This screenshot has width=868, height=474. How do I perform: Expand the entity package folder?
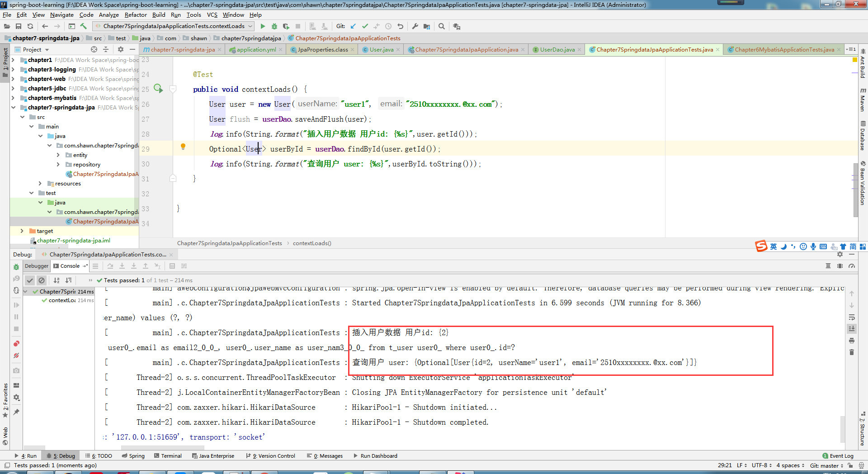(x=58, y=155)
